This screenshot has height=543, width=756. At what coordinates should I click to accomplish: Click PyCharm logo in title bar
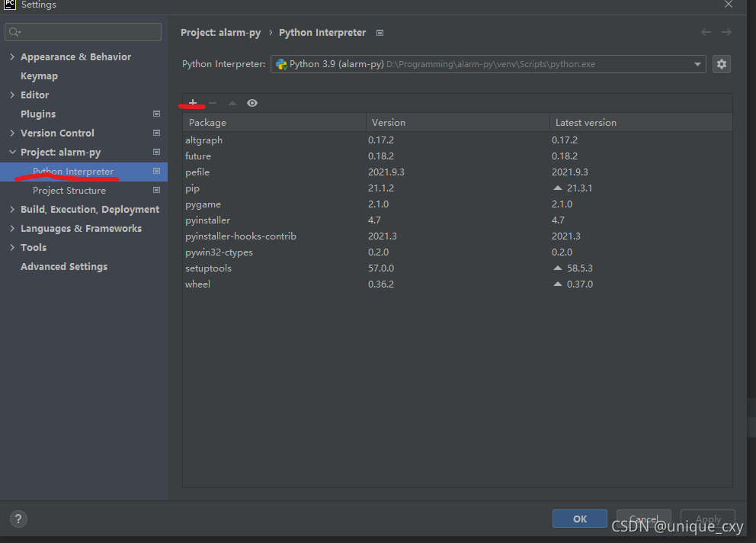pyautogui.click(x=10, y=5)
